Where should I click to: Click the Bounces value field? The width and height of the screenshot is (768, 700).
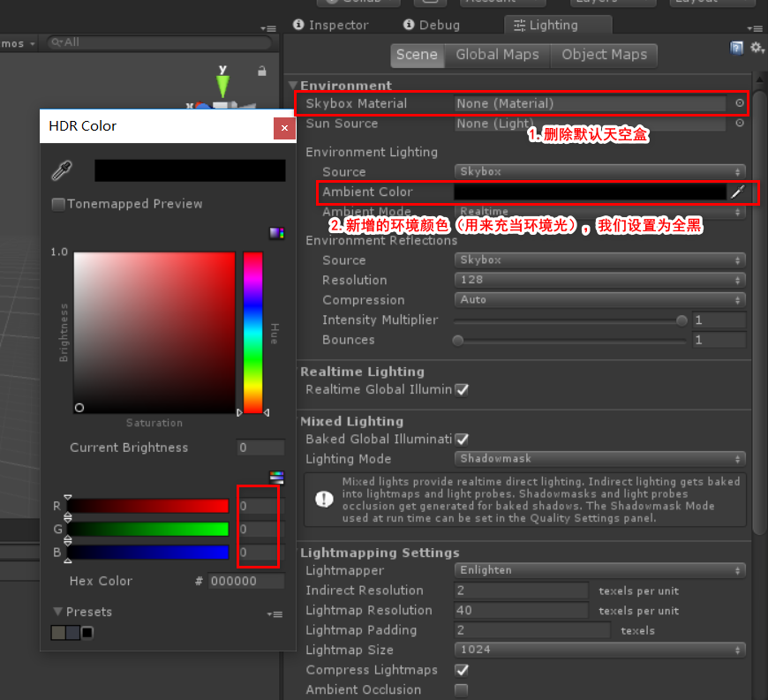(719, 340)
